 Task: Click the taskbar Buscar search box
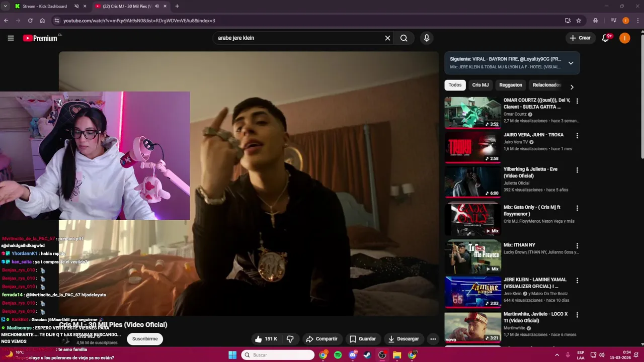[x=278, y=355]
